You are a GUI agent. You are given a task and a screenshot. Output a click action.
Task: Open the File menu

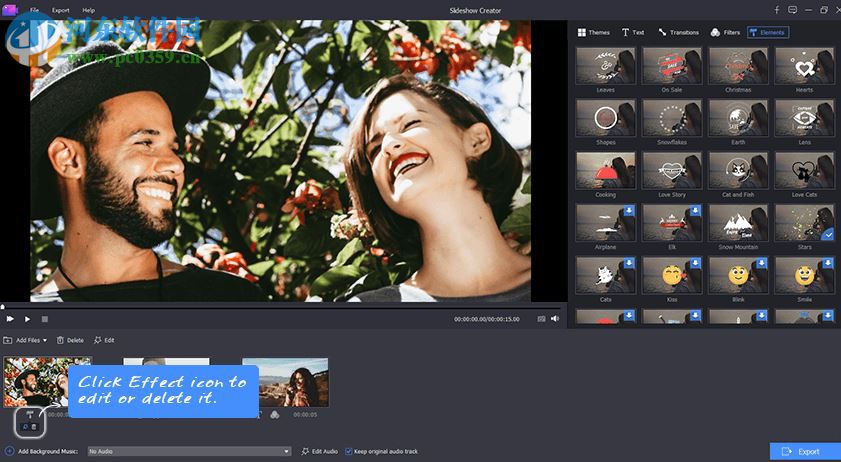(34, 10)
